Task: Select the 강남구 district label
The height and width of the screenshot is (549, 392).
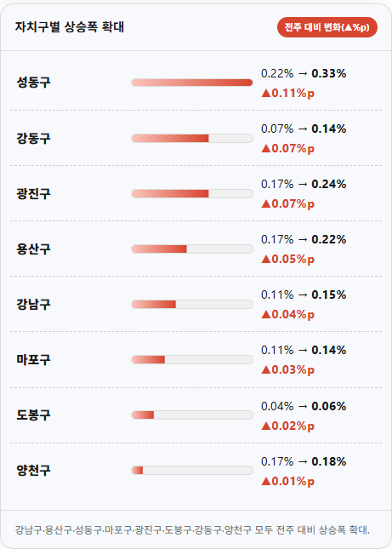Action: coord(33,304)
